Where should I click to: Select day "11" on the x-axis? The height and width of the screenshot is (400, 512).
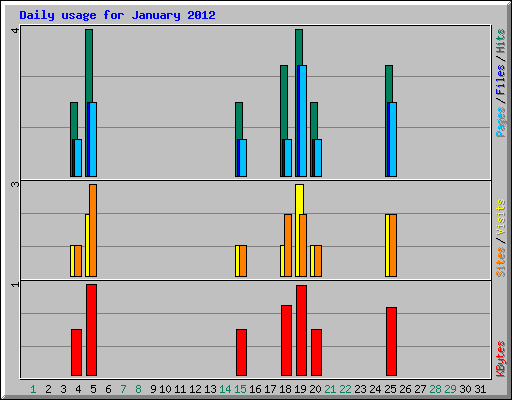[180, 389]
